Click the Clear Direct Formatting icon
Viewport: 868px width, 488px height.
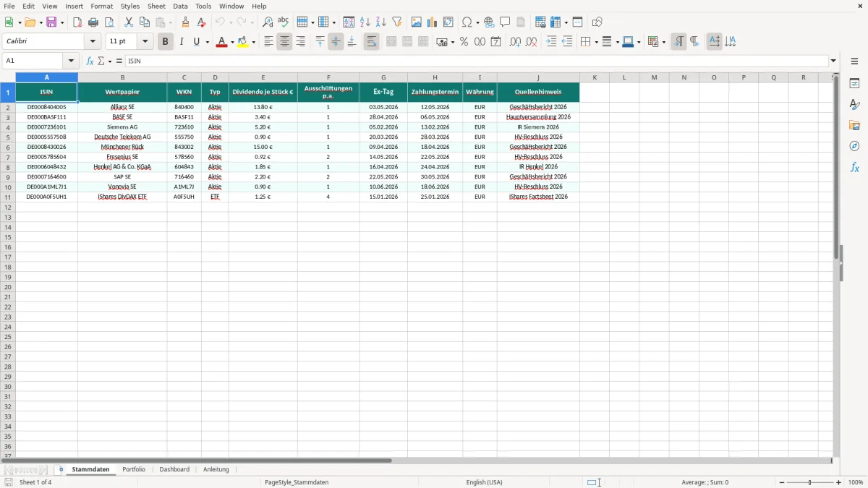[202, 22]
